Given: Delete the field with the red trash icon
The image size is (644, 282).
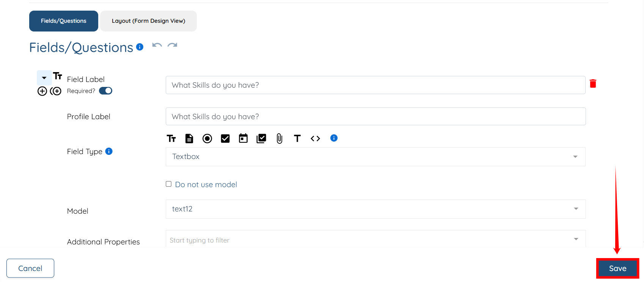Looking at the screenshot, I should (593, 83).
